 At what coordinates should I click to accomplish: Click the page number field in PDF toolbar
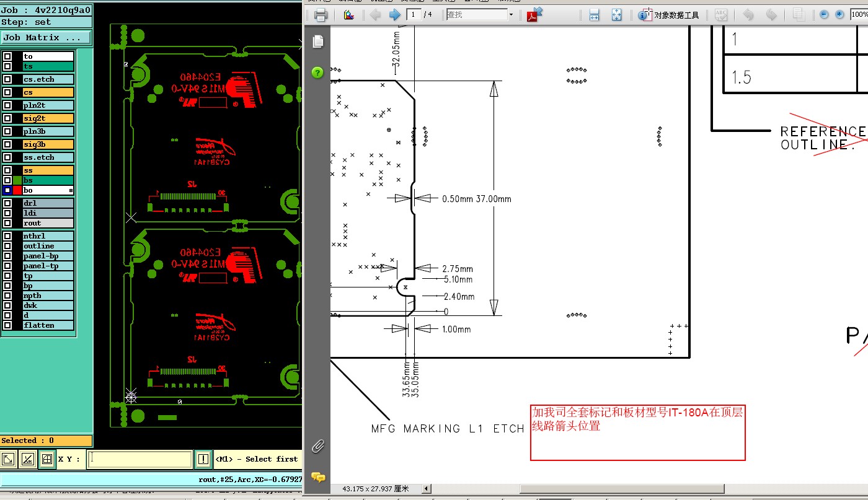pos(415,15)
